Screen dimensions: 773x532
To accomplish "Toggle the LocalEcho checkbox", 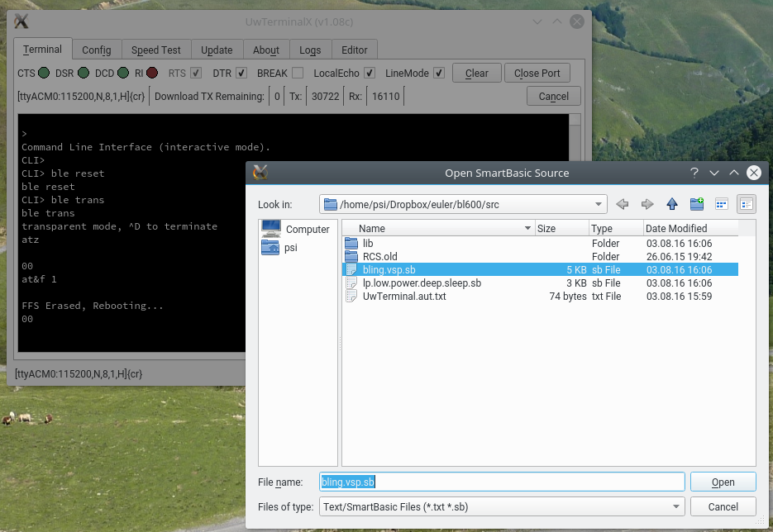I will [x=370, y=73].
